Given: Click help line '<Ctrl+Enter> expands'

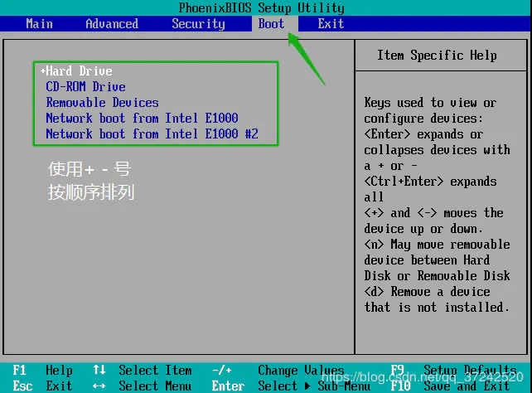Looking at the screenshot, I should click(430, 182).
